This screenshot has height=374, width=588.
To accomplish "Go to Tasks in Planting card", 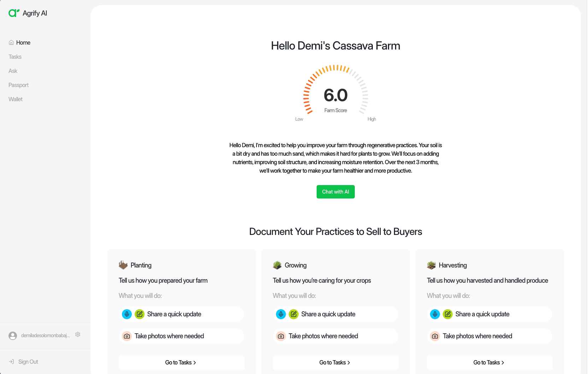I will point(182,363).
